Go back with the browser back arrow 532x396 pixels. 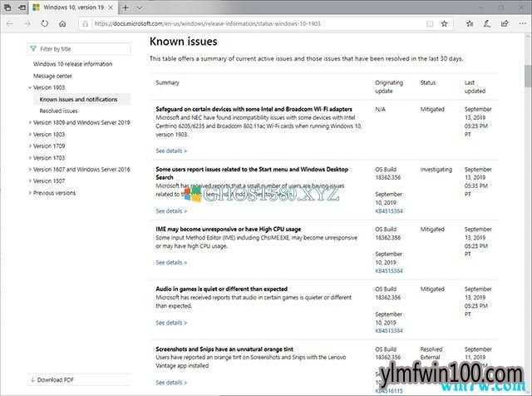(x=10, y=24)
